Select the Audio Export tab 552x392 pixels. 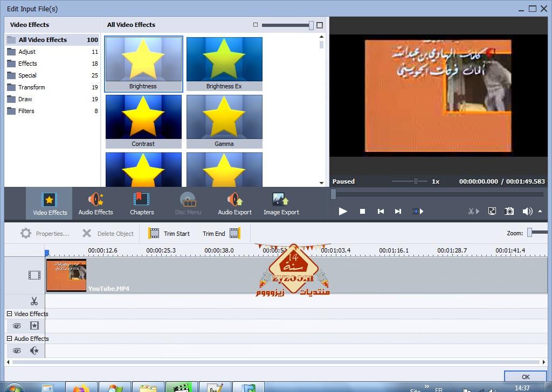coord(235,204)
